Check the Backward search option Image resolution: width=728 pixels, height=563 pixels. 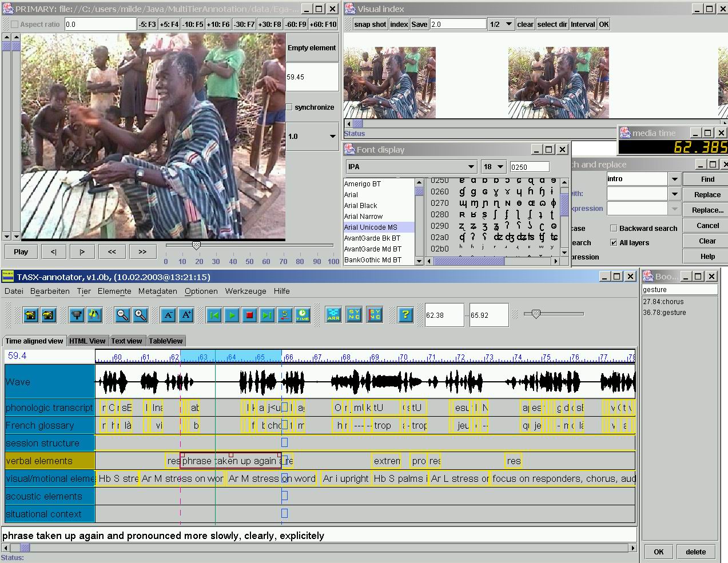614,228
